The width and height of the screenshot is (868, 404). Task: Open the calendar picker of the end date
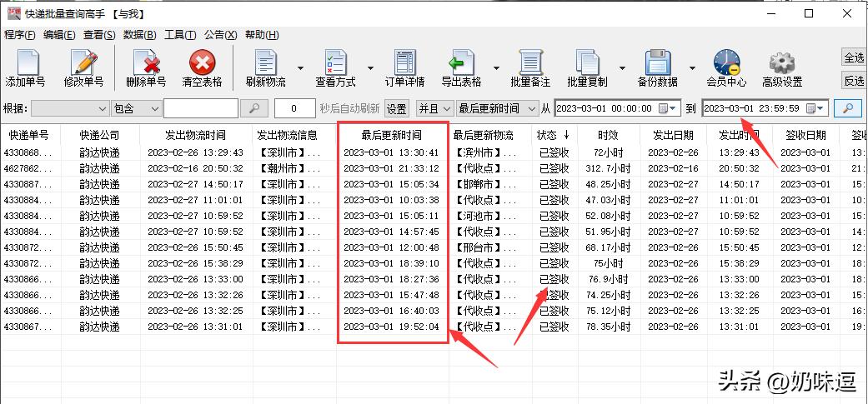815,108
